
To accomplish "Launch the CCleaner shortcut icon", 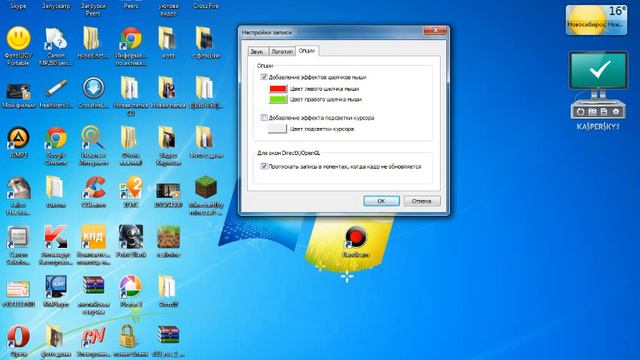I will pyautogui.click(x=93, y=187).
